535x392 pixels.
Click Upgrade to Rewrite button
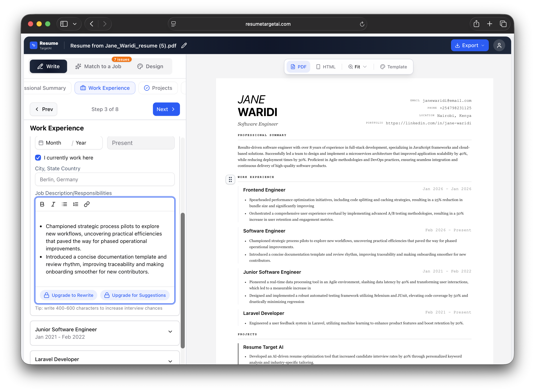click(69, 295)
